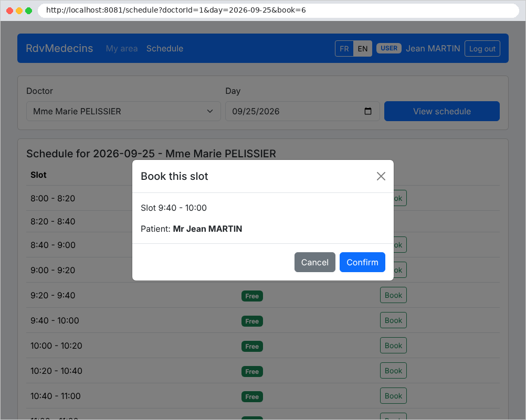Log out of the account
Image resolution: width=526 pixels, height=420 pixels.
pos(482,49)
